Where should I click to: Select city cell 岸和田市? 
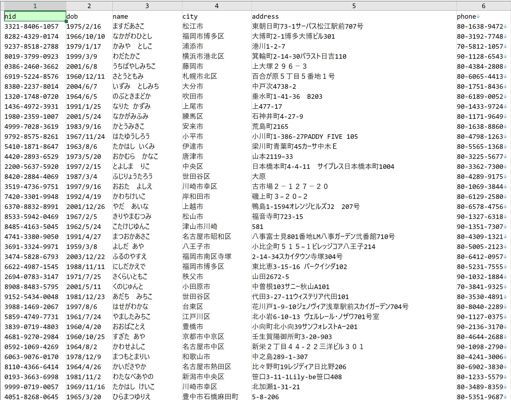tap(216, 196)
